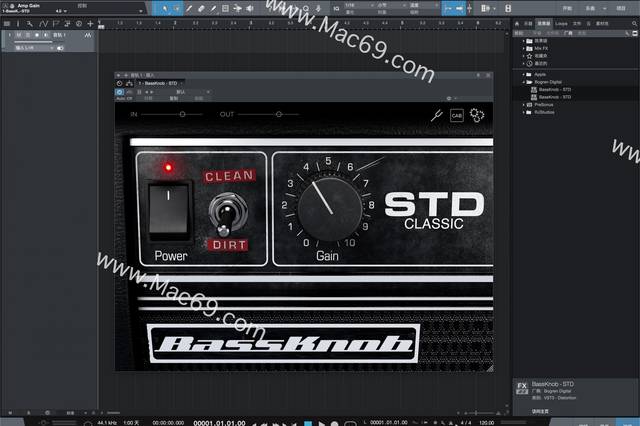Select the Bend tool icon
Screen dimensions: 640x426
coord(238,8)
